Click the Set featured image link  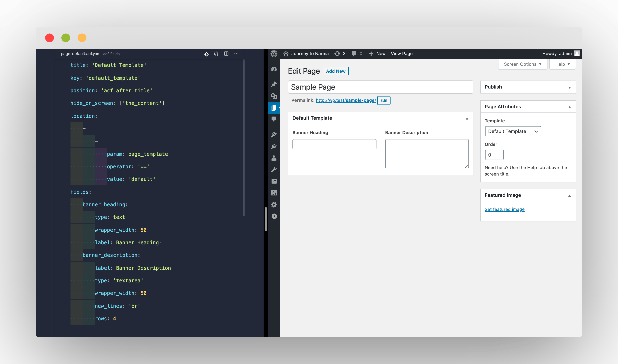click(x=504, y=209)
